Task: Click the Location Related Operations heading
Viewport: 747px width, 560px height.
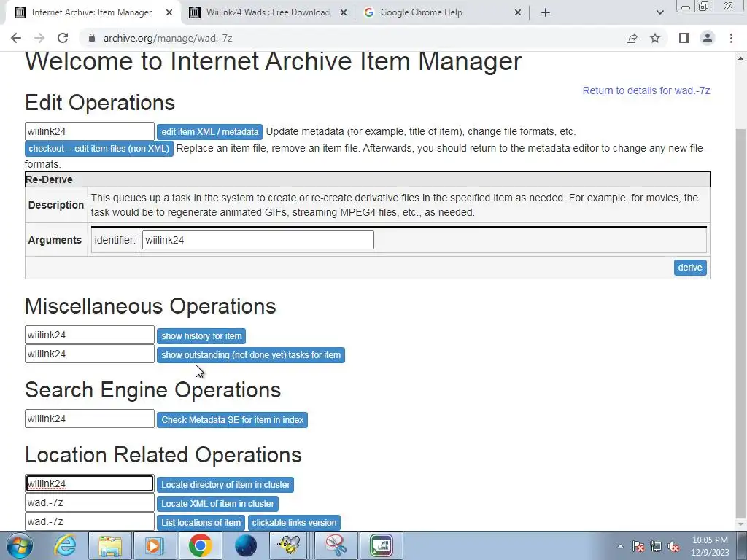Action: [x=163, y=455]
